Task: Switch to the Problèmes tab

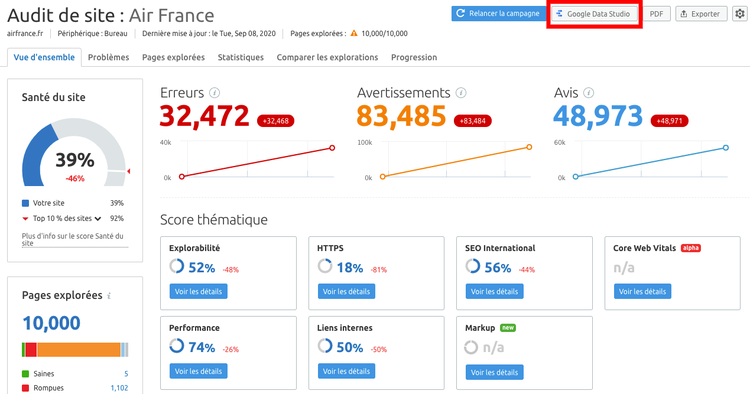Action: click(109, 57)
